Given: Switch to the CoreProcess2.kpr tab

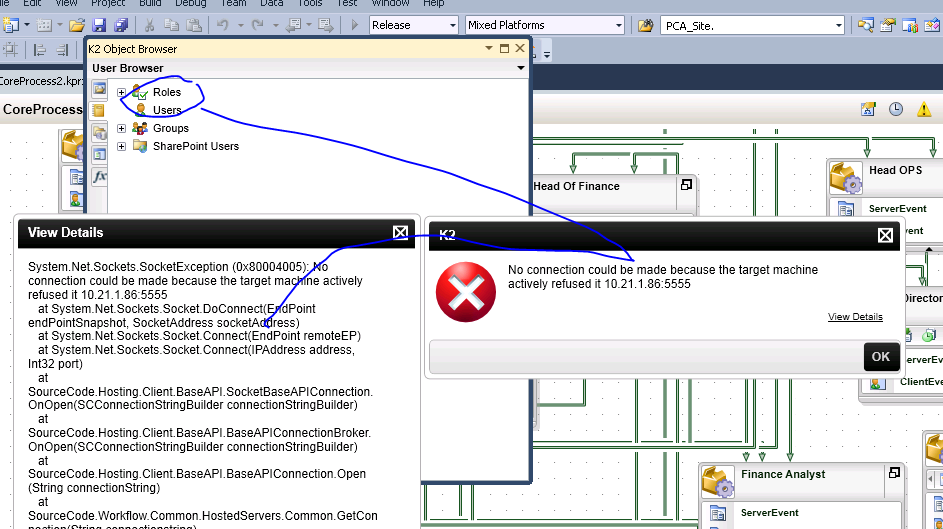Looking at the screenshot, I should 41,81.
